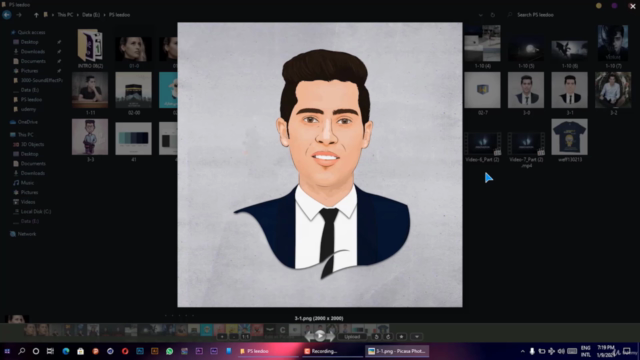Image resolution: width=640 pixels, height=360 pixels.
Task: Click This PC in the address path
Action: click(x=65, y=15)
